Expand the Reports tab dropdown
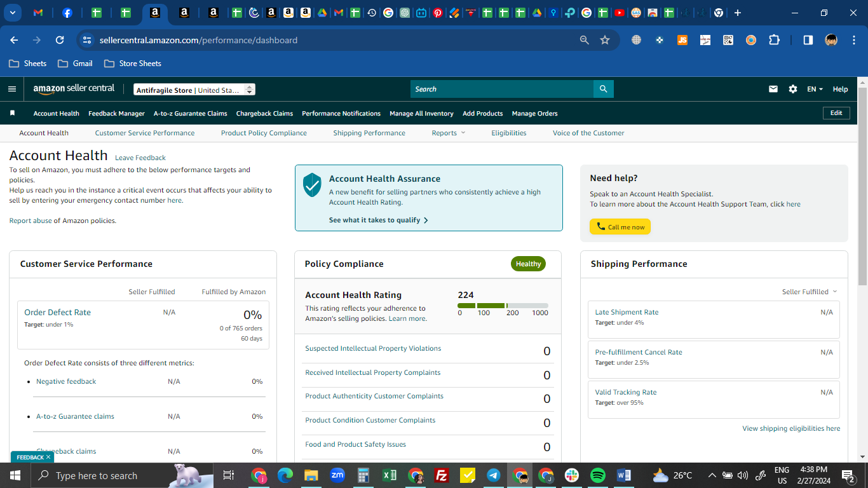The image size is (868, 488). click(449, 133)
